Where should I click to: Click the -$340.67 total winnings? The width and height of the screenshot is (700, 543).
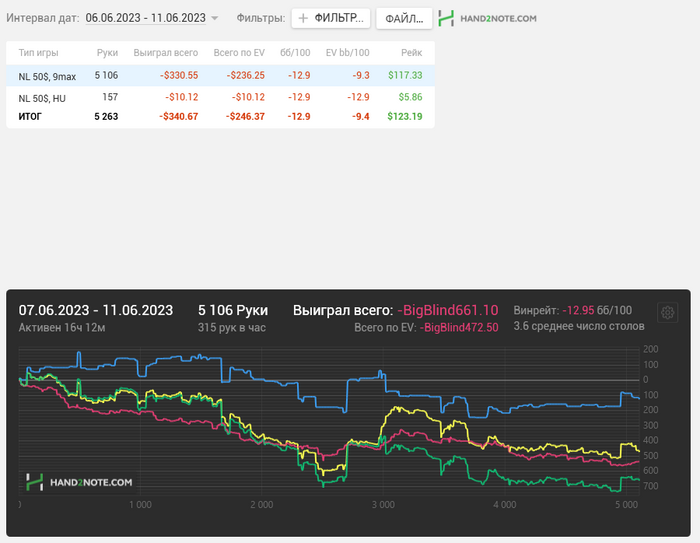point(179,117)
